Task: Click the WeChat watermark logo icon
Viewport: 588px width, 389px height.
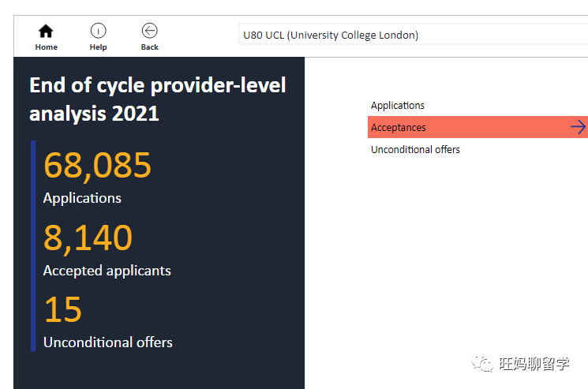Action: [481, 363]
